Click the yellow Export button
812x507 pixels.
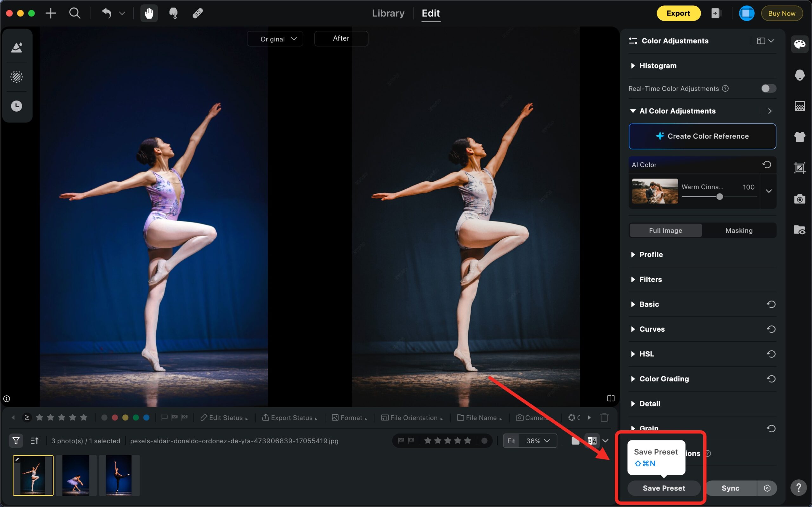678,13
